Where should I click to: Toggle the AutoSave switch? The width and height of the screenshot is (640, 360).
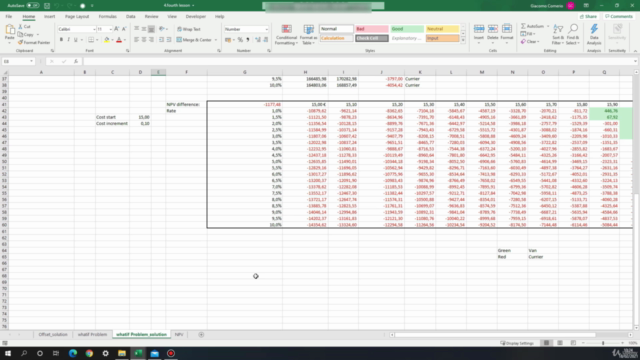click(33, 6)
